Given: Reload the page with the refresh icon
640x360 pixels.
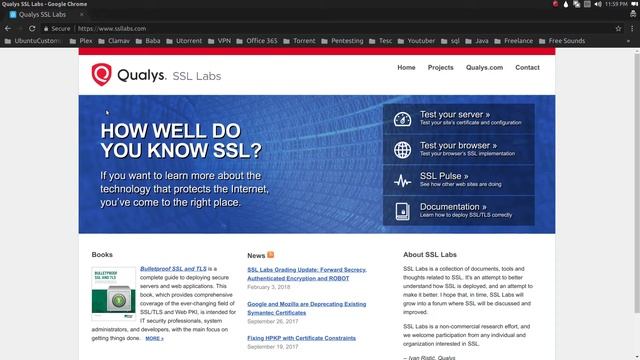Looking at the screenshot, I should click(x=32, y=29).
